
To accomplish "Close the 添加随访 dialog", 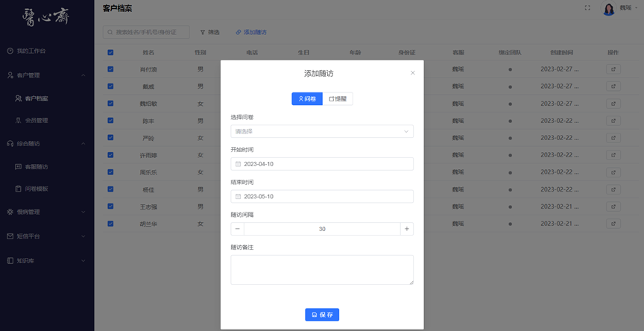I will (413, 73).
